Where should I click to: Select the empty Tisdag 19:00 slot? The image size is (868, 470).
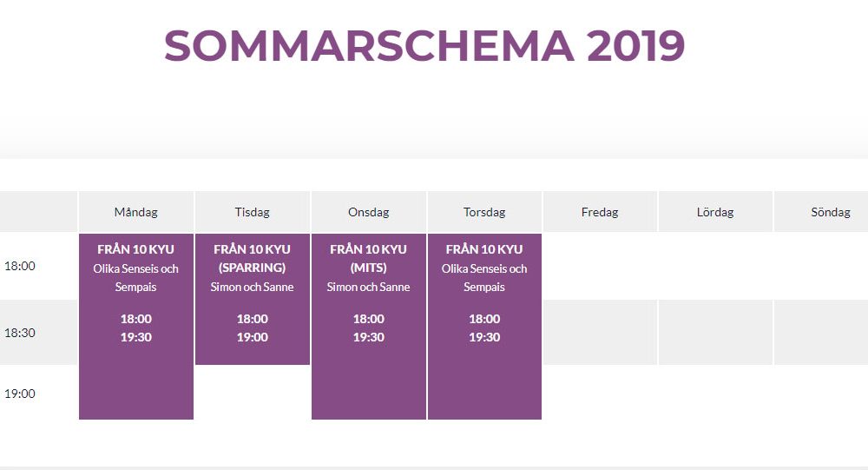pos(253,393)
